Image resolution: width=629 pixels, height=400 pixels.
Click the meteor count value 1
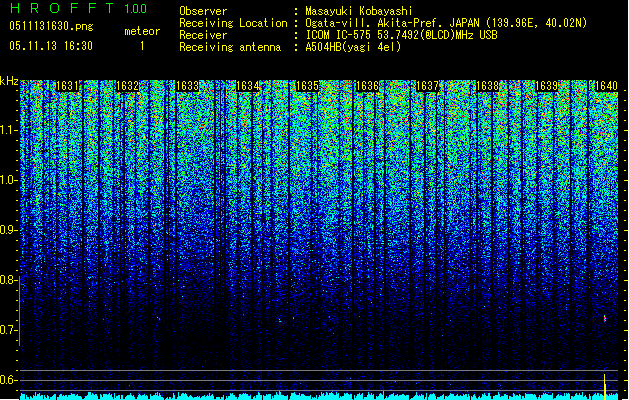pos(142,46)
